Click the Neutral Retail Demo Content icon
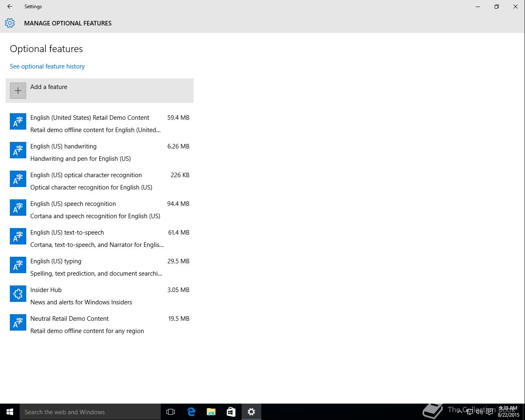The width and height of the screenshot is (525, 420). pyautogui.click(x=18, y=322)
